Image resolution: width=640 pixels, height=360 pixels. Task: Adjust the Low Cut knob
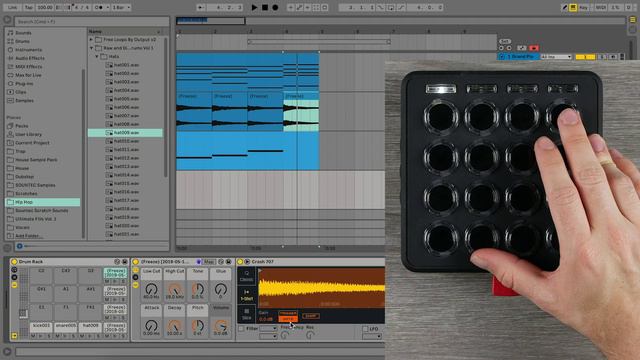151,289
